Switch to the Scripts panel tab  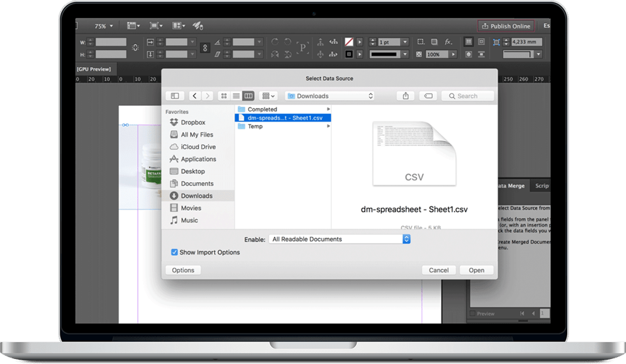coord(541,186)
